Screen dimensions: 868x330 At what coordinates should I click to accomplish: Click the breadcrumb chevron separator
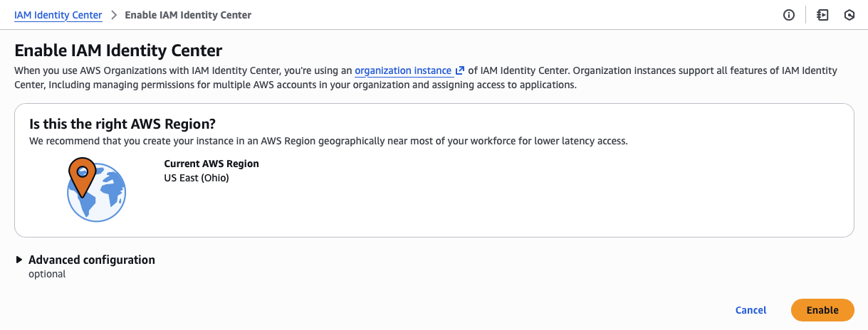113,15
